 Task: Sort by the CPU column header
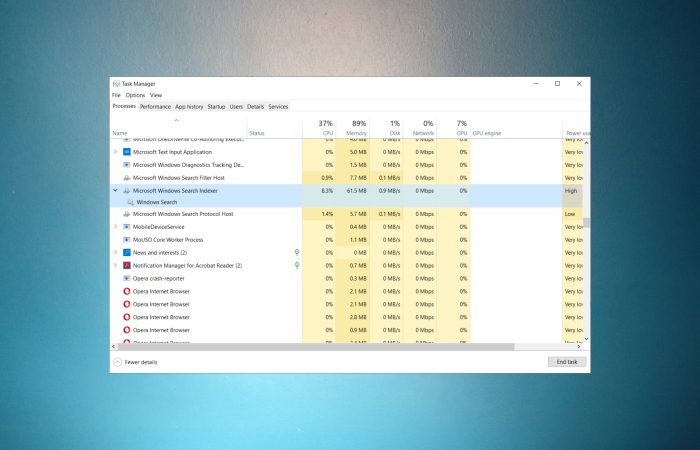coord(319,129)
